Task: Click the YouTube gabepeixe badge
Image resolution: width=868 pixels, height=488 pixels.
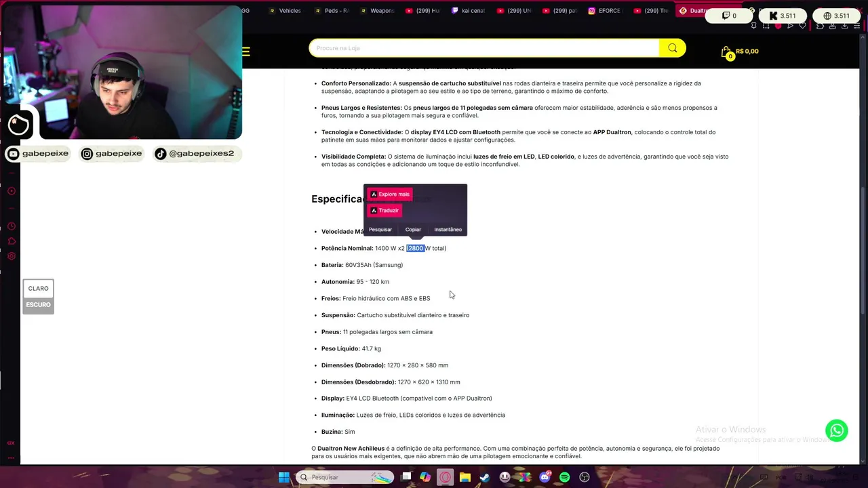Action: point(38,154)
